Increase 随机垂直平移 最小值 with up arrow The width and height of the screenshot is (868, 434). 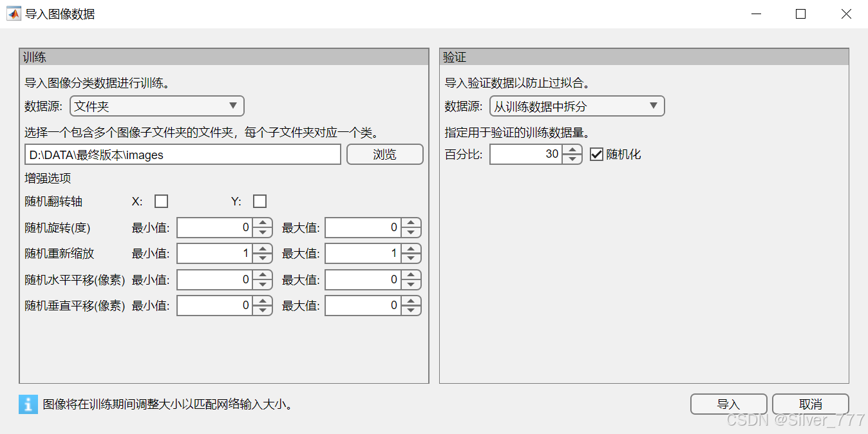[x=262, y=301]
